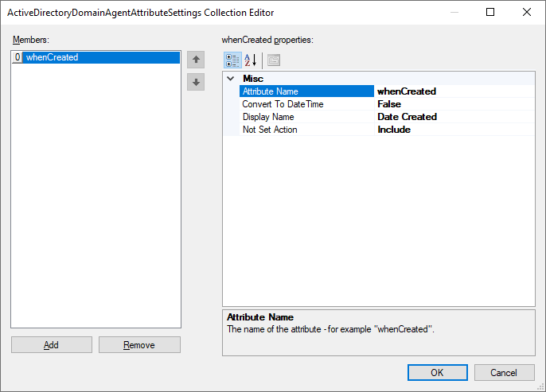Select the Convert To DateTime property
This screenshot has width=546, height=392.
[x=306, y=104]
